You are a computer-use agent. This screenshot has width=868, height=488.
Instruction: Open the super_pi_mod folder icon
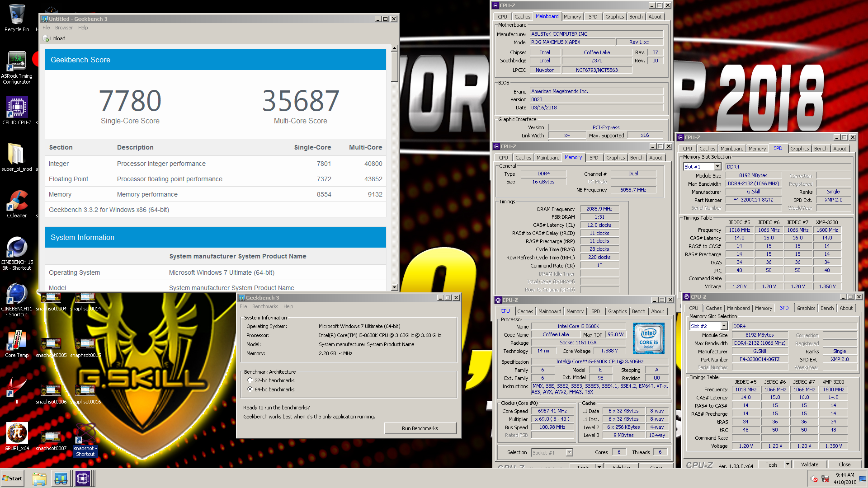point(17,157)
